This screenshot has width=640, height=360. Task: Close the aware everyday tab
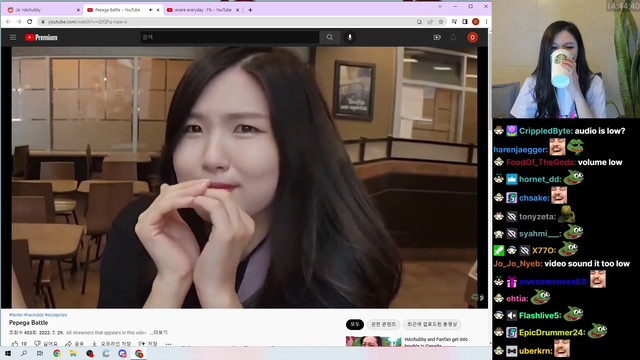(238, 10)
